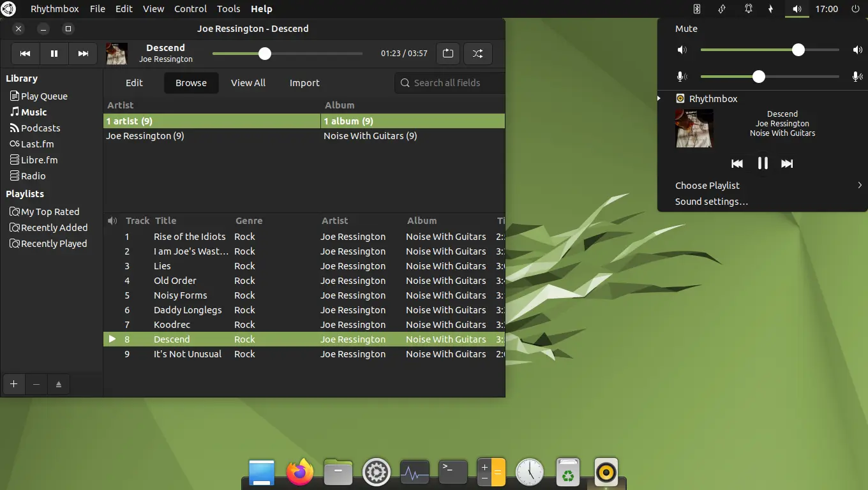Open the Control menu
The width and height of the screenshot is (868, 490).
(190, 9)
